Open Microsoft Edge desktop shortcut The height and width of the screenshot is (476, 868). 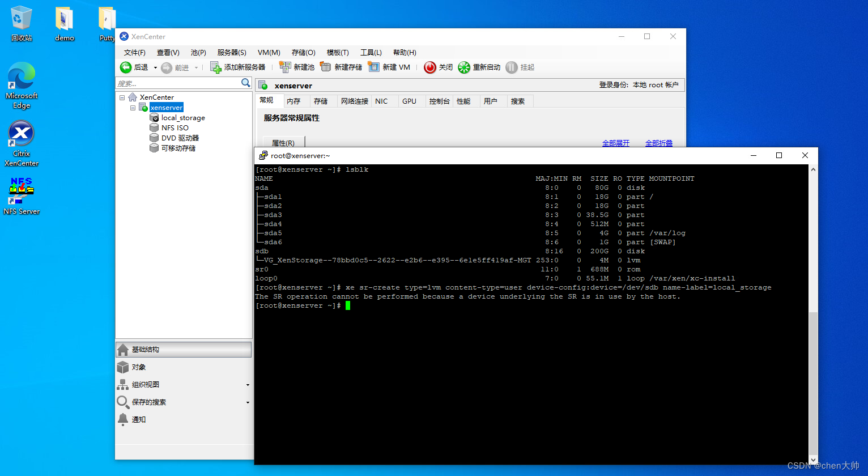coord(22,86)
